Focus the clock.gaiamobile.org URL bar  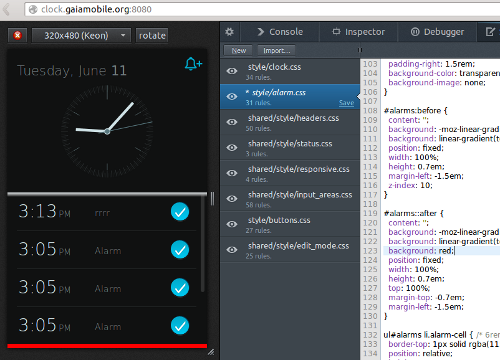tap(263, 9)
